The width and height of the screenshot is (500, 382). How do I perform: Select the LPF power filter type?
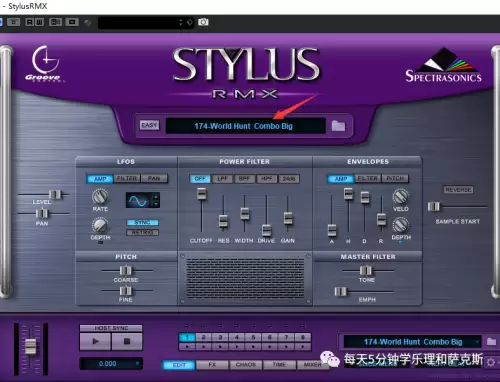[x=222, y=179]
